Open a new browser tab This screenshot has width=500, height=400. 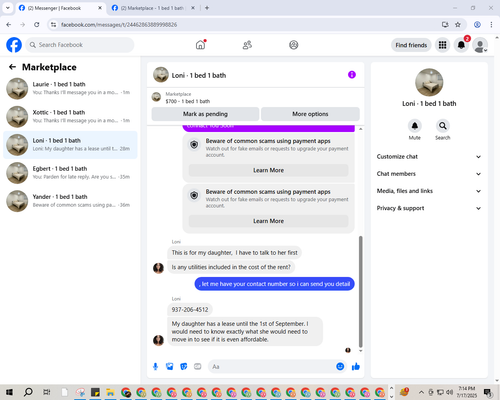[207, 8]
